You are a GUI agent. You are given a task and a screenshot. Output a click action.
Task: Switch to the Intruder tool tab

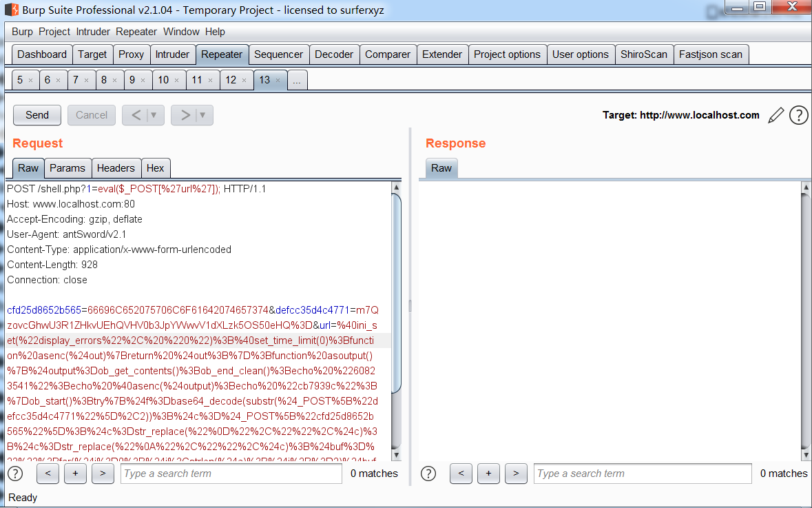[172, 54]
